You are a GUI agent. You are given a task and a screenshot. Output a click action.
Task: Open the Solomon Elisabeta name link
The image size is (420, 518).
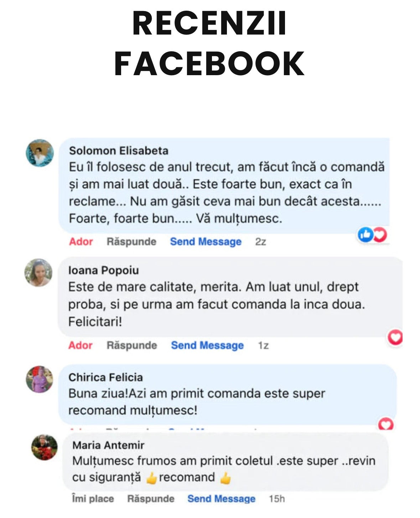pos(119,150)
